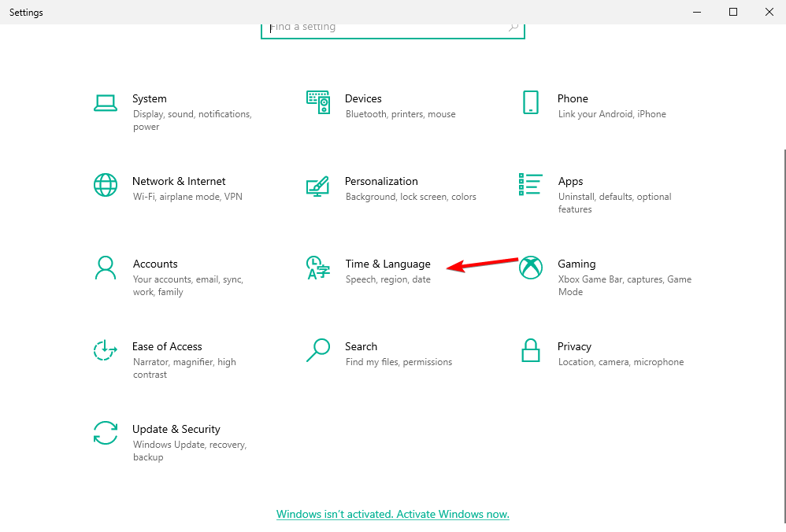786x532 pixels.
Task: Click 'Background, lock screen, colors' text
Action: [410, 197]
